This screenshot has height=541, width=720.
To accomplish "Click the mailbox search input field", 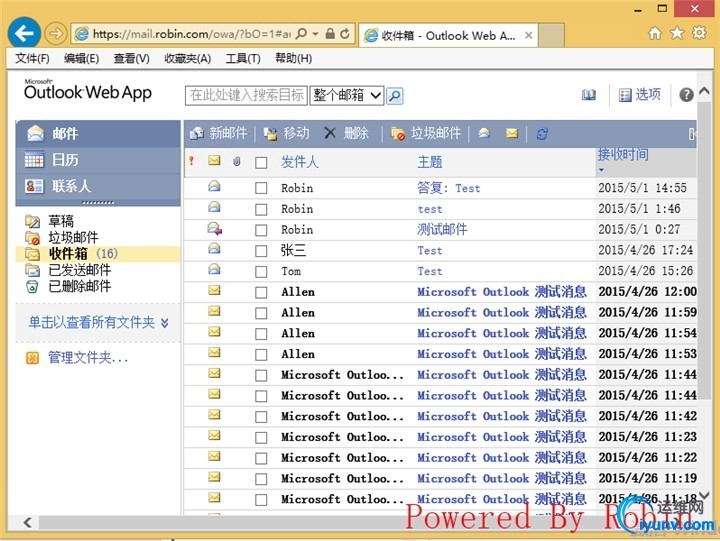I will (x=246, y=96).
